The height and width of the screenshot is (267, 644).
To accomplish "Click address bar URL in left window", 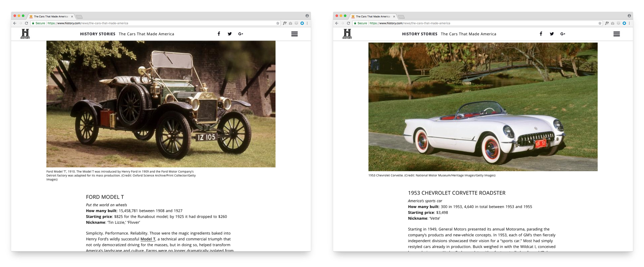I will point(88,23).
